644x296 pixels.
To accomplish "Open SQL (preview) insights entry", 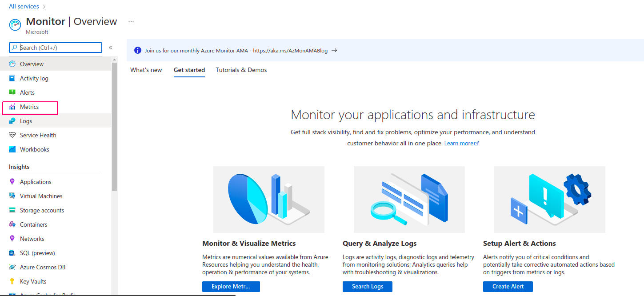I will click(x=56, y=253).
